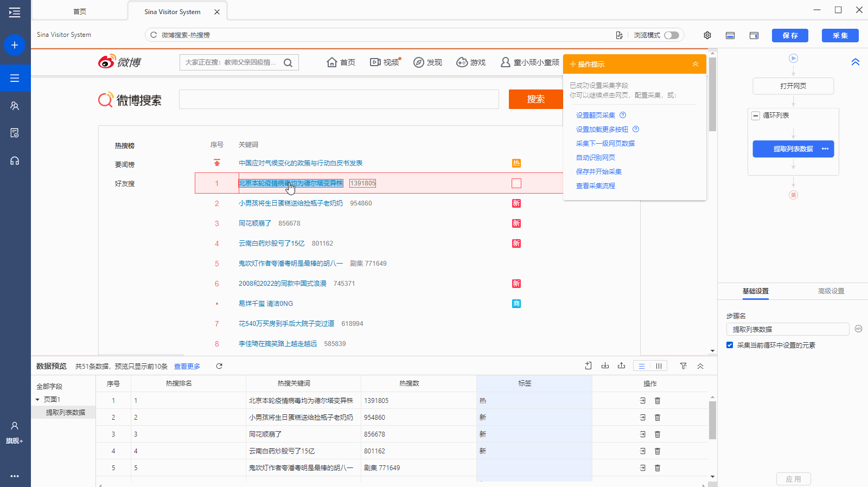Viewport: 868px width, 487px height.
Task: Click the blue 保存 save button
Action: pos(790,35)
